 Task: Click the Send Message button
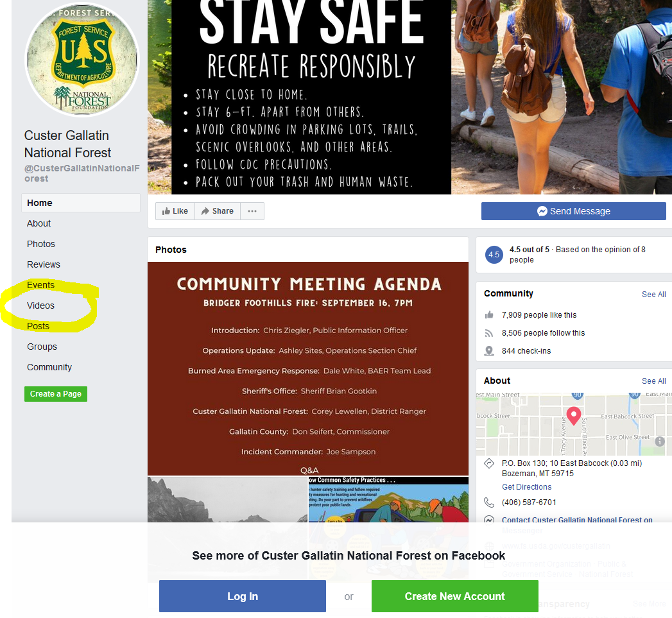pyautogui.click(x=573, y=211)
